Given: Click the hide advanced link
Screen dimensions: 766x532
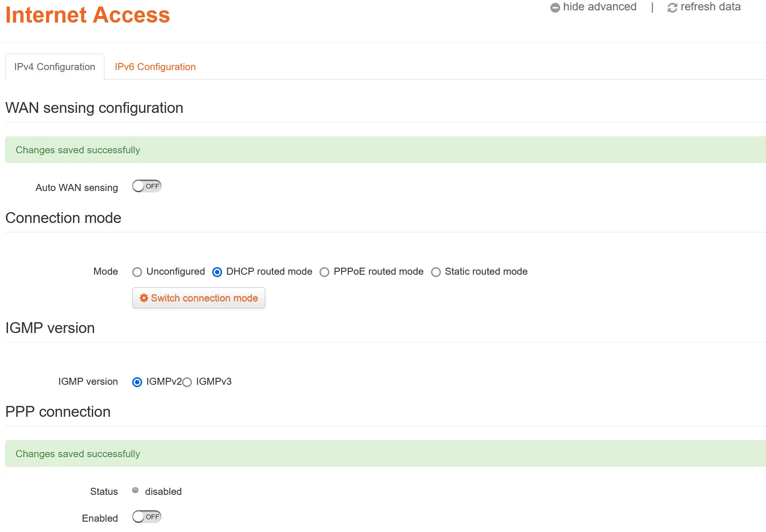Looking at the screenshot, I should click(599, 7).
